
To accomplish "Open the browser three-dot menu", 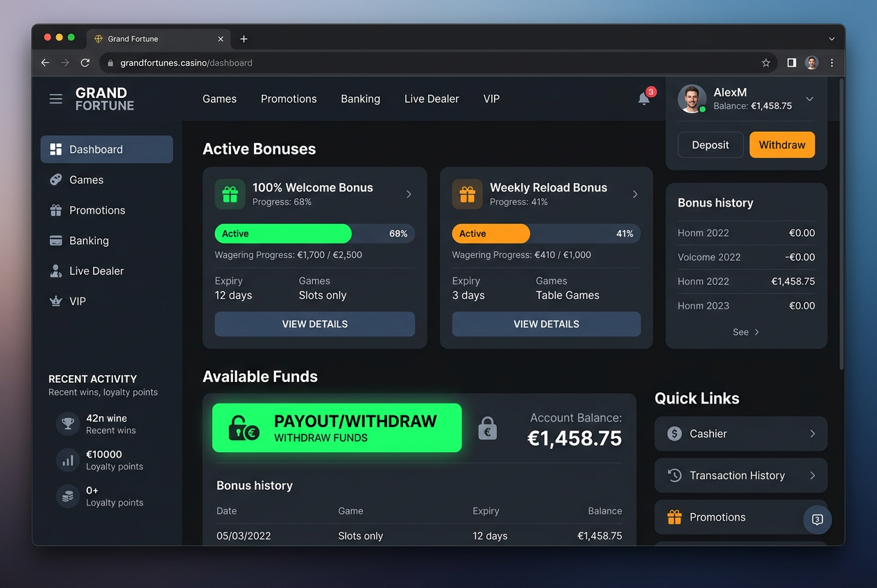I will [832, 62].
